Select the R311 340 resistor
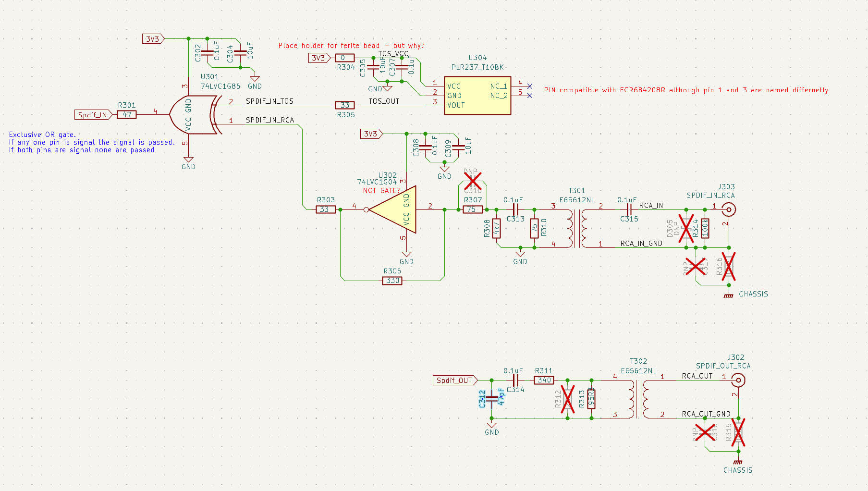This screenshot has width=868, height=491. click(544, 380)
